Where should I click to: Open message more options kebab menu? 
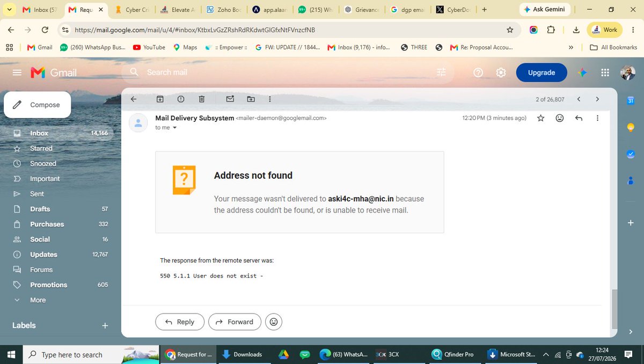[597, 118]
